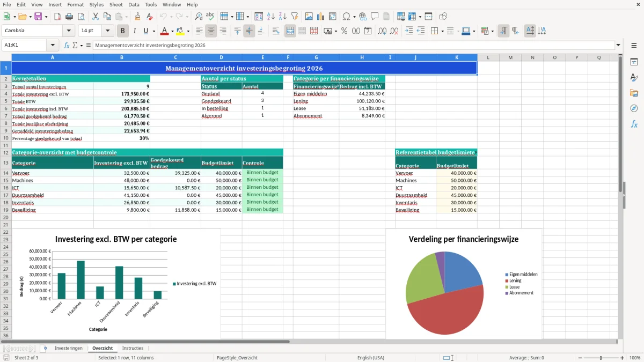The height and width of the screenshot is (362, 644).
Task: Switch to the Investeringen sheet tab
Action: click(x=69, y=348)
